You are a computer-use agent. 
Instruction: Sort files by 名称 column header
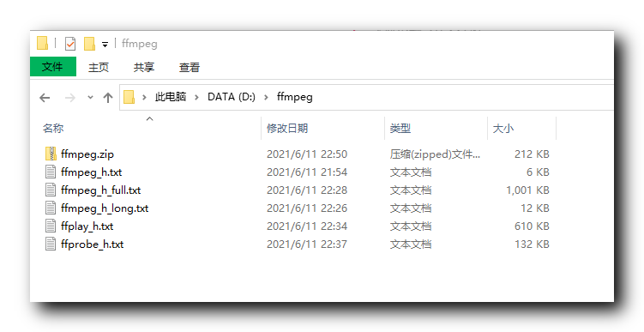tap(53, 128)
